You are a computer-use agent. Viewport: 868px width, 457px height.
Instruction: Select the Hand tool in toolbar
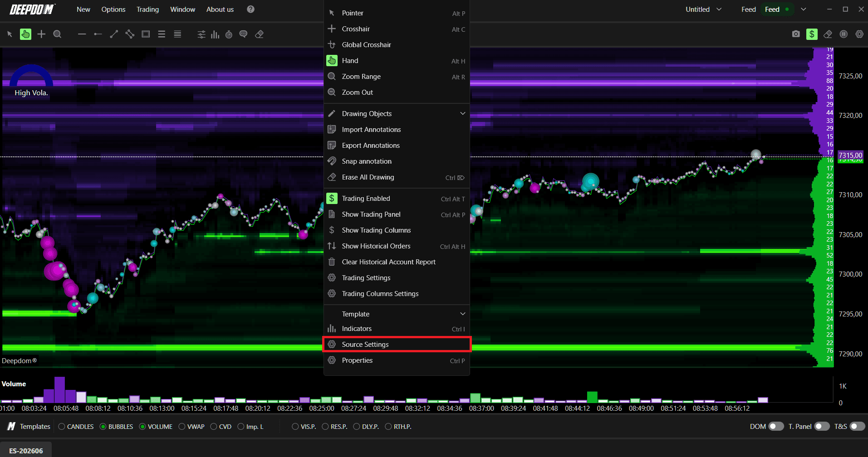(x=26, y=34)
